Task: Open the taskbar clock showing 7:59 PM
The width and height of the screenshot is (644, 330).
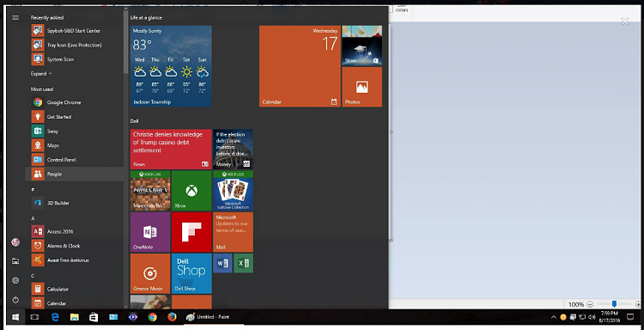Action: tap(609, 317)
